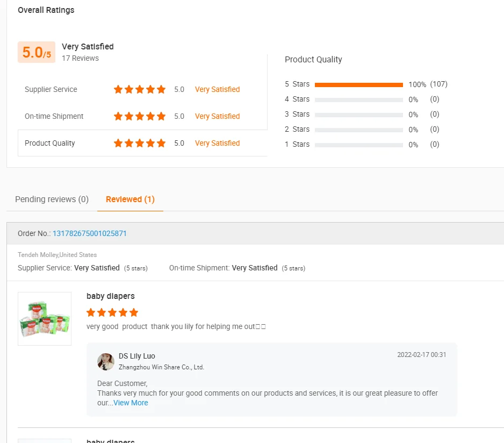This screenshot has width=504, height=443.
Task: Expand the reply with View More
Action: coord(131,403)
